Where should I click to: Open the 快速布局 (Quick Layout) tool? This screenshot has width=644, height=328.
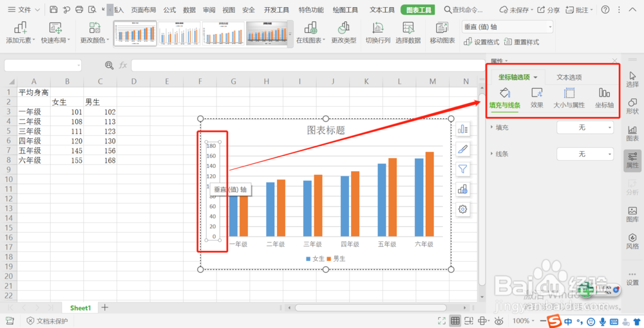55,33
